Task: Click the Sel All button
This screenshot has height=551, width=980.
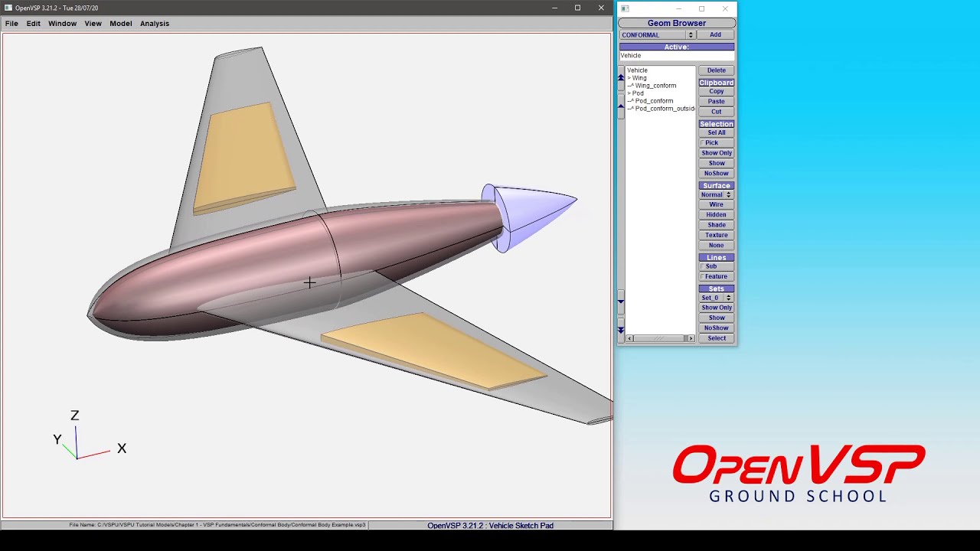Action: (717, 132)
